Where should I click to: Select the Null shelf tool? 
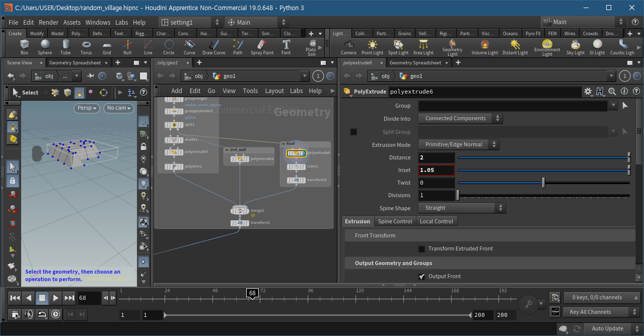[x=127, y=47]
